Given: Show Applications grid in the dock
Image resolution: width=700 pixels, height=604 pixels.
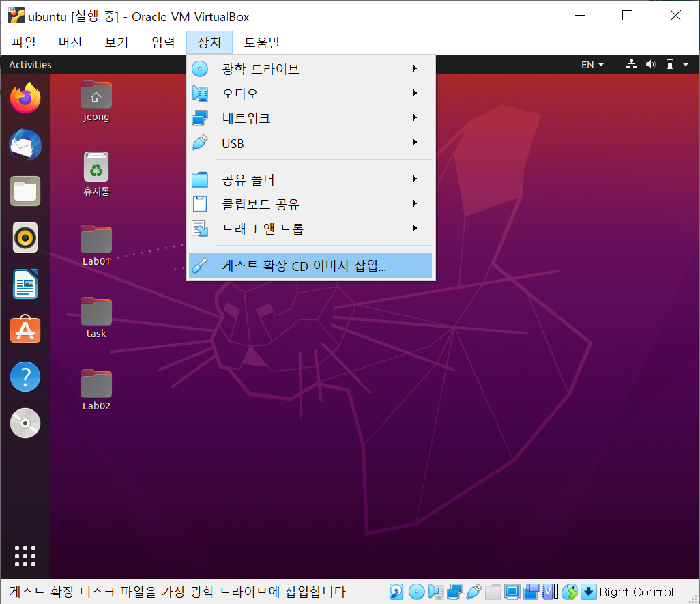Looking at the screenshot, I should pos(25,556).
